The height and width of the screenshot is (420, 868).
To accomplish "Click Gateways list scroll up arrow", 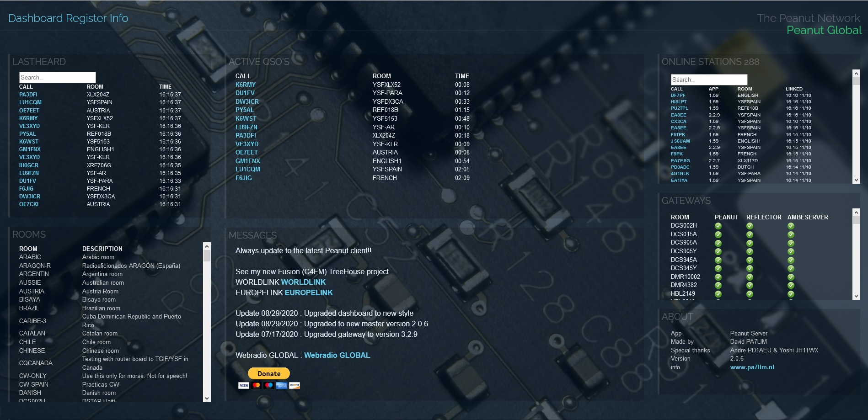I will coord(857,212).
